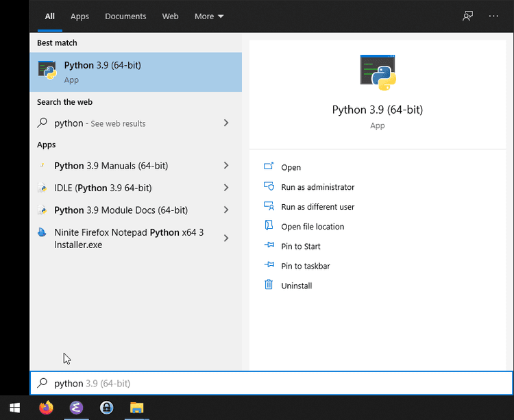Open IDLE (Python 3.9 64-bit) result
The image size is (514, 420).
click(136, 188)
